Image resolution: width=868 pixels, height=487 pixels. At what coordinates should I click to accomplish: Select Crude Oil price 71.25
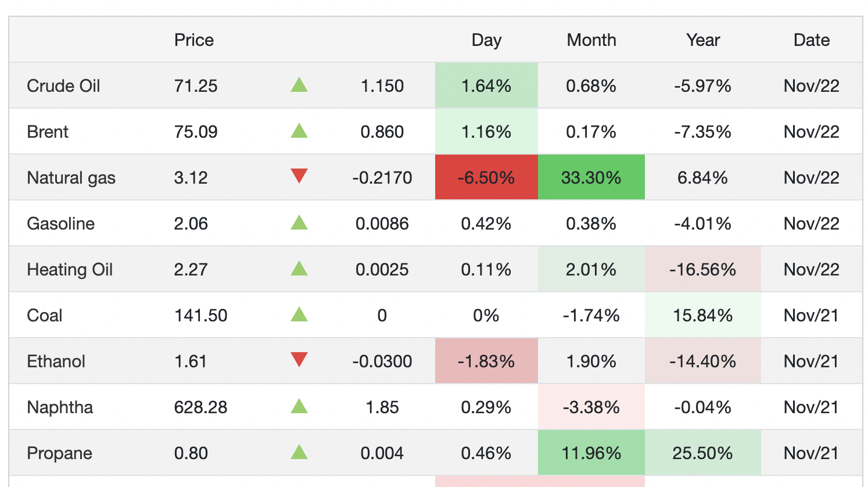[x=196, y=86]
